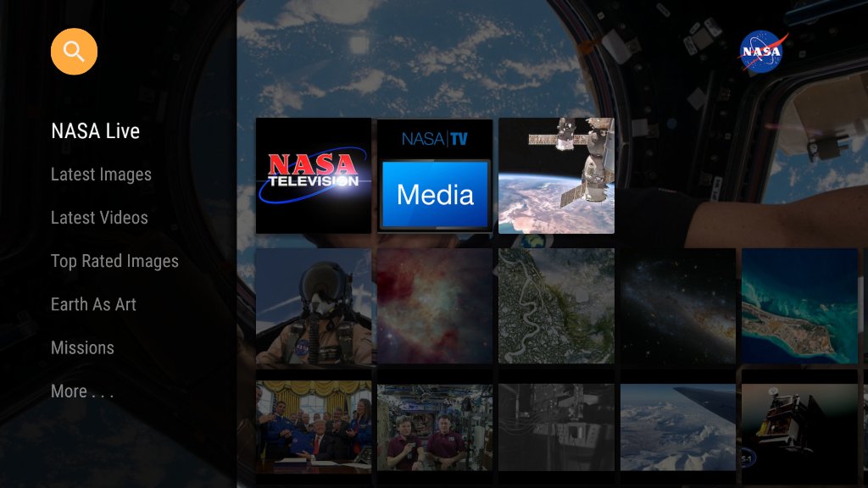Select Missions in the side menu
The image size is (868, 488).
tap(82, 347)
